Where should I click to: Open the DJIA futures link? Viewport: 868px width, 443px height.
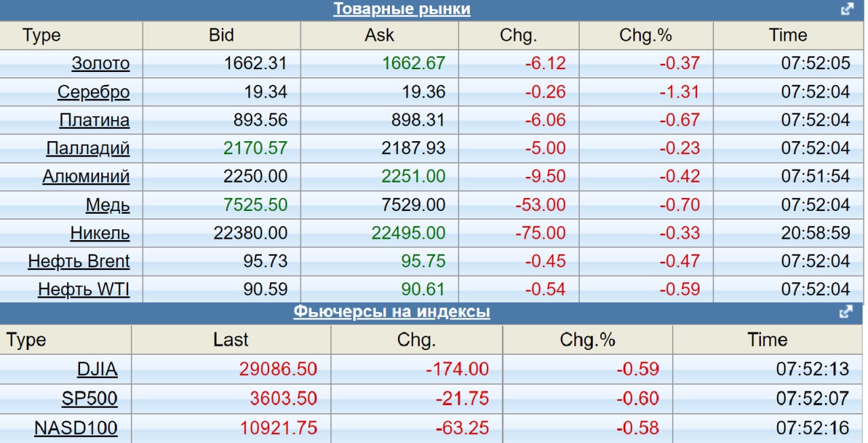[97, 370]
